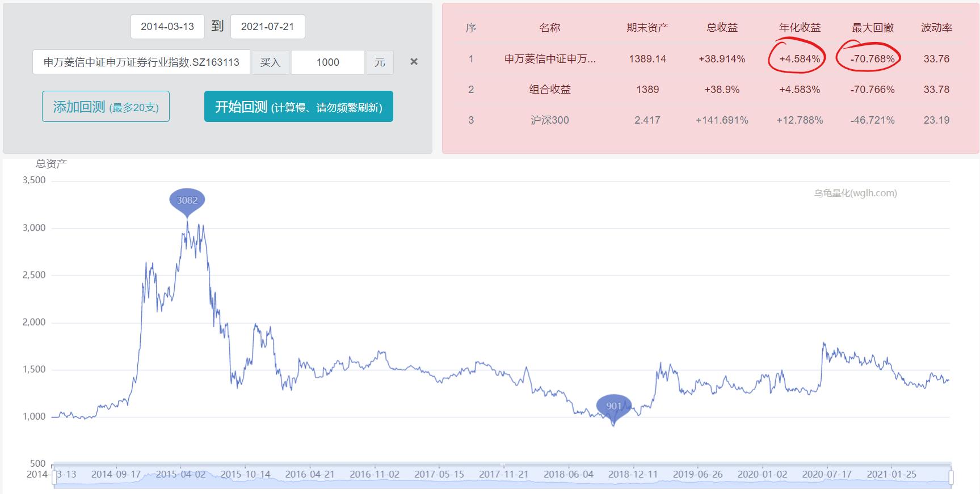The image size is (980, 494).
Task: Click the value -70.768%
Action: point(873,59)
